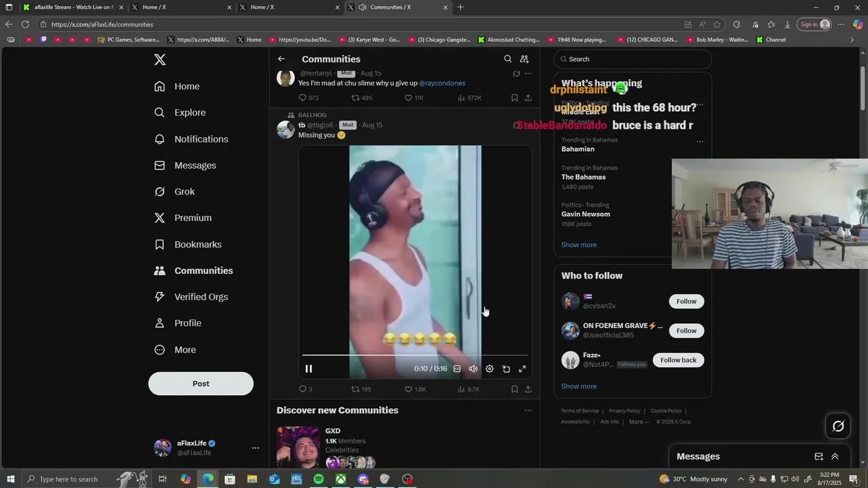Open Spotify from the taskbar
The height and width of the screenshot is (488, 868).
319,479
